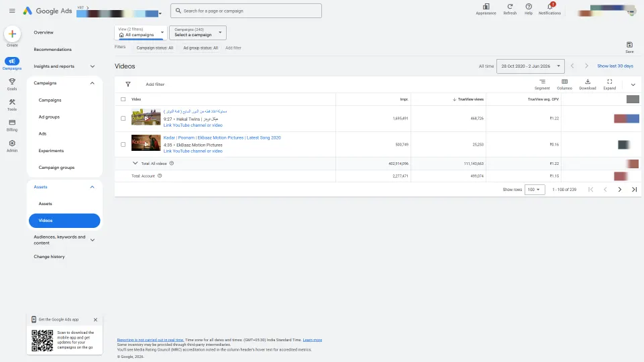The image size is (644, 362).
Task: Open Recommendations in the sidebar
Action: click(52, 49)
